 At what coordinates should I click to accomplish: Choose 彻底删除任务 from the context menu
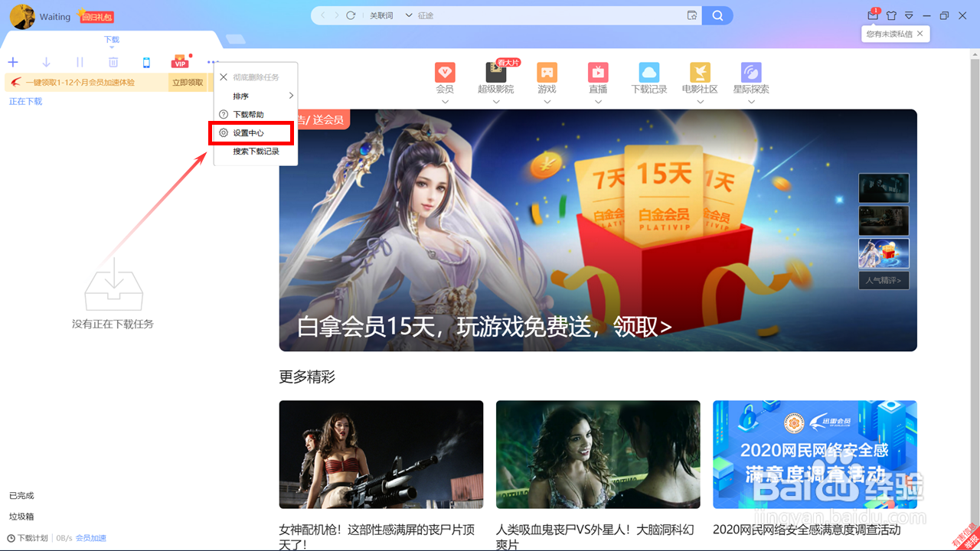[x=256, y=77]
